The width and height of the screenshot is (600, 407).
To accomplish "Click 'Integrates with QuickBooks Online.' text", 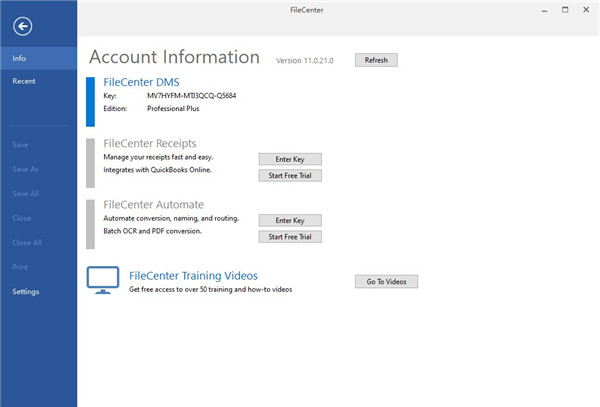I will point(157,170).
